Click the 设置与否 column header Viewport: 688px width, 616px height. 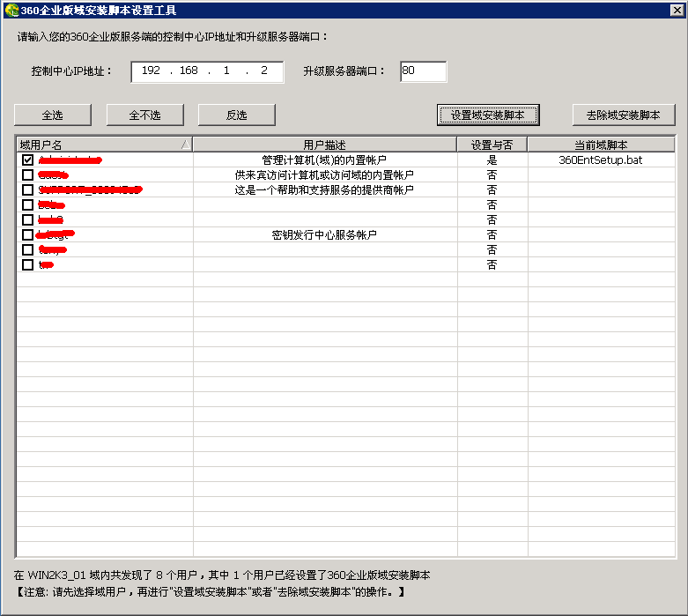tap(492, 145)
